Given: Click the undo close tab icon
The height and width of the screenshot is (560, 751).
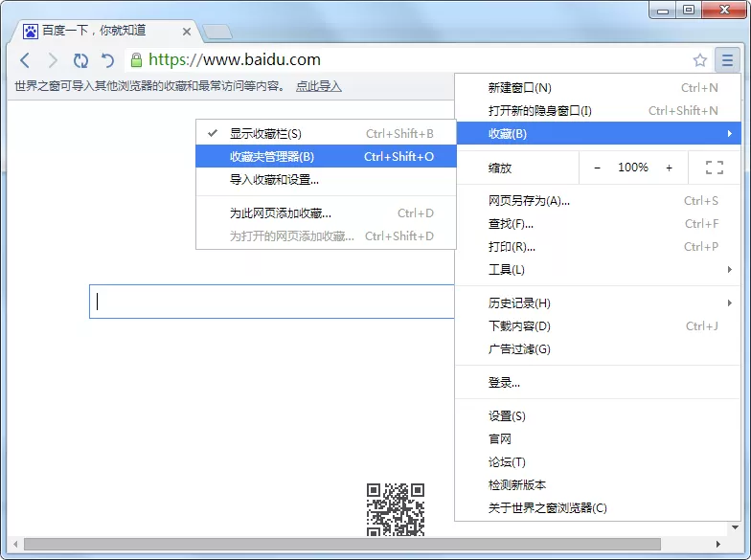Looking at the screenshot, I should tap(107, 60).
